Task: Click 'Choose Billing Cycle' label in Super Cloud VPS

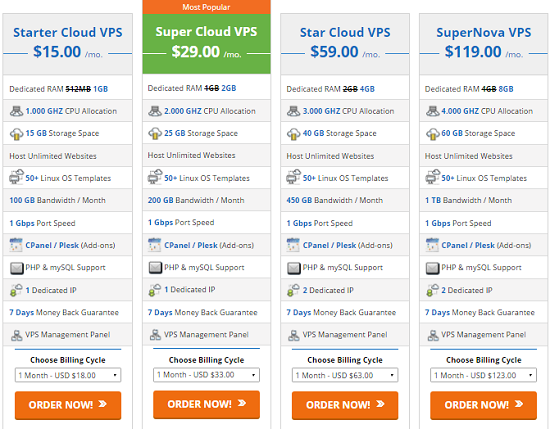Action: click(x=206, y=360)
